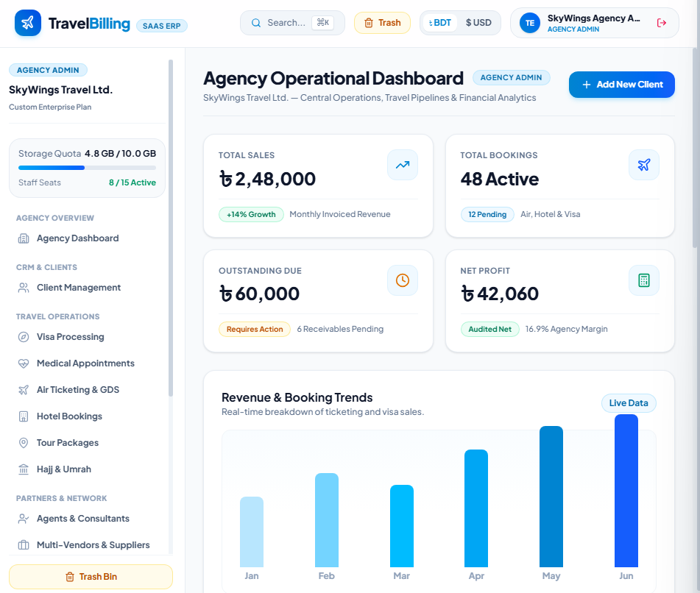Open Agents & Consultants
The width and height of the screenshot is (700, 593).
click(87, 519)
